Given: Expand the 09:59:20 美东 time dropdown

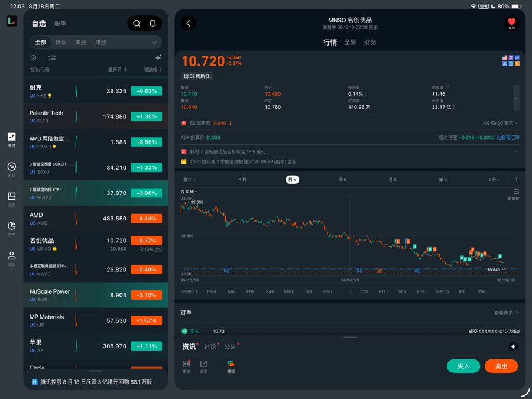Looking at the screenshot, I should tap(501, 123).
